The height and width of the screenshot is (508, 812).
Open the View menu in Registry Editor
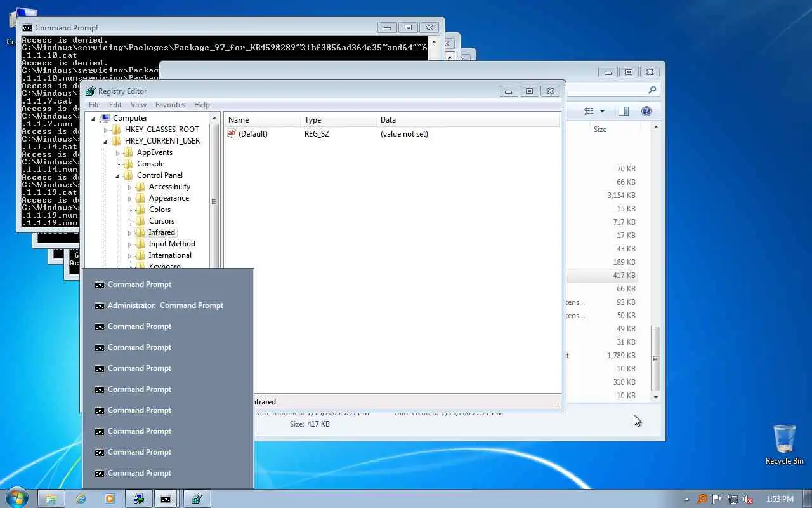(x=138, y=105)
